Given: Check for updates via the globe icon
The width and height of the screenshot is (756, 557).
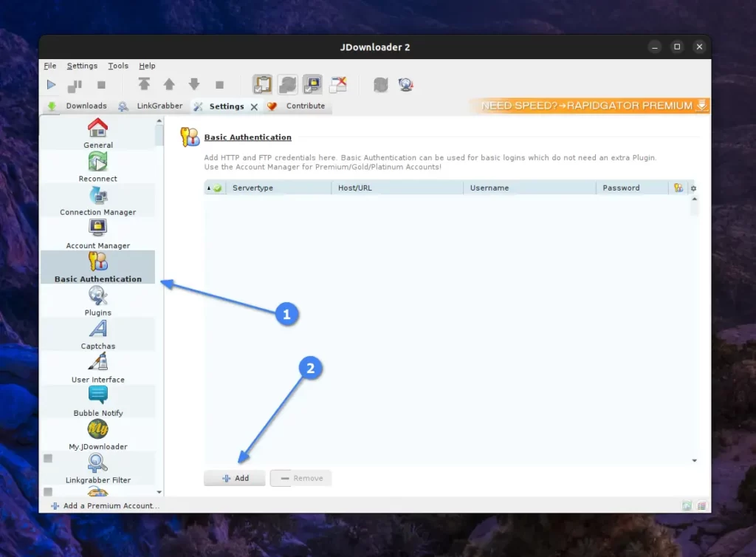Looking at the screenshot, I should click(406, 85).
